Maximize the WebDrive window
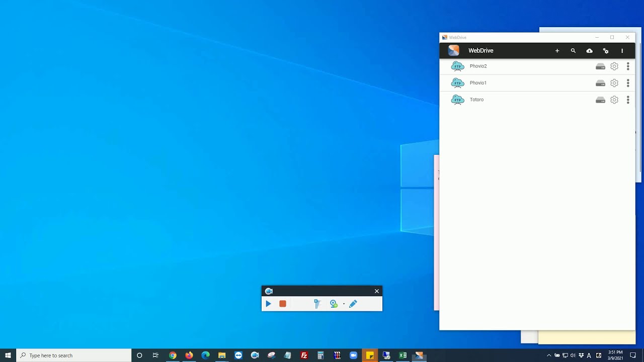644x362 pixels. point(612,37)
